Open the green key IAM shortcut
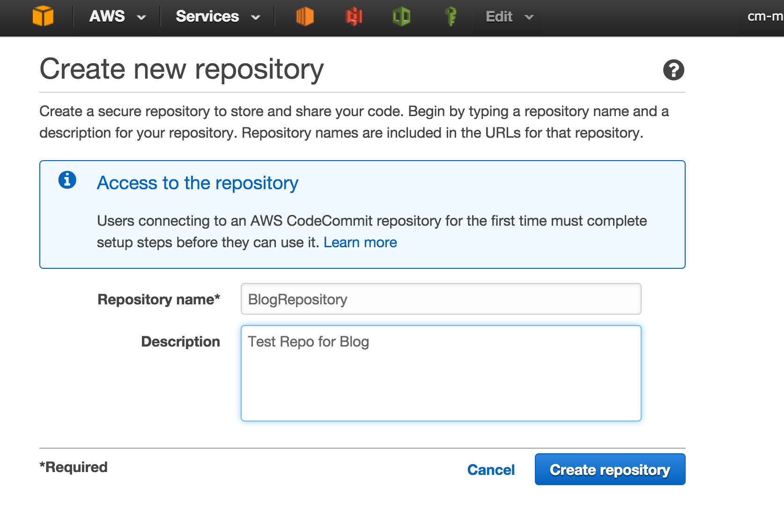The image size is (784, 532). click(451, 17)
